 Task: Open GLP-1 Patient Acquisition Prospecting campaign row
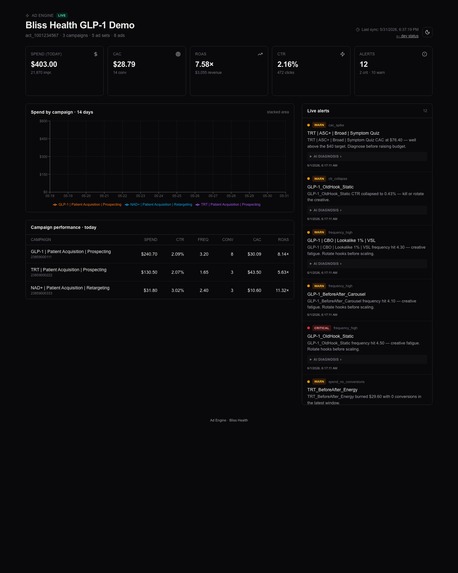tap(160, 254)
